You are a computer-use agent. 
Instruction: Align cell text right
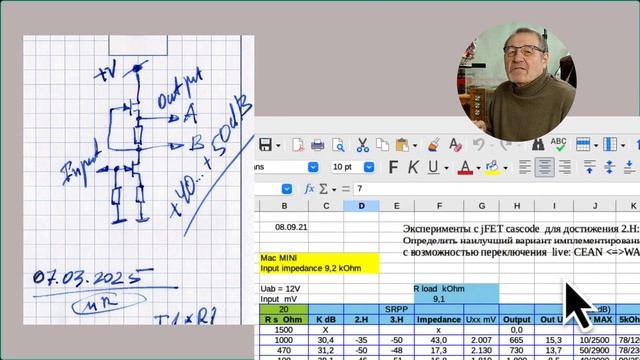pos(565,167)
